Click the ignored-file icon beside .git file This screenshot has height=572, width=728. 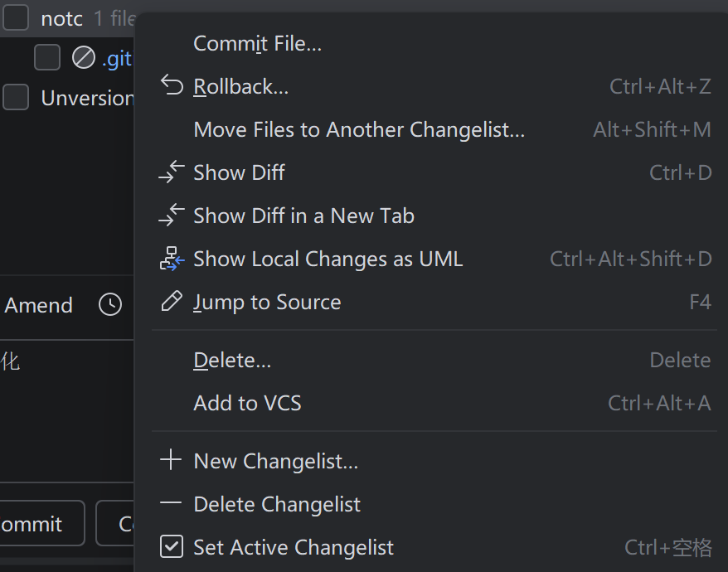(84, 58)
